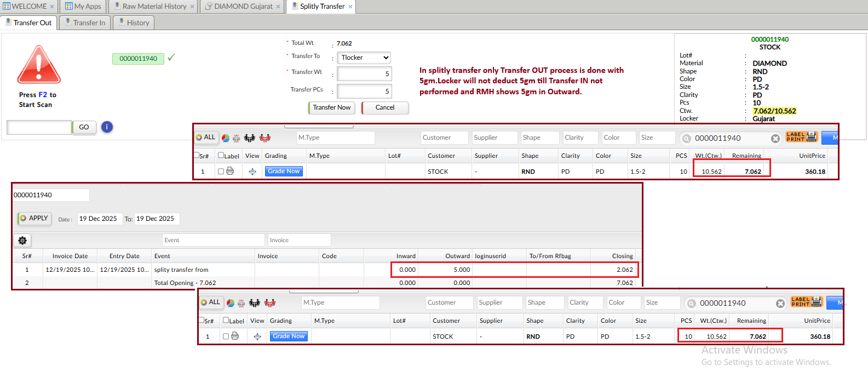Open the Transfer To dropdown showing Tlocker
868x388 pixels.
coord(364,58)
